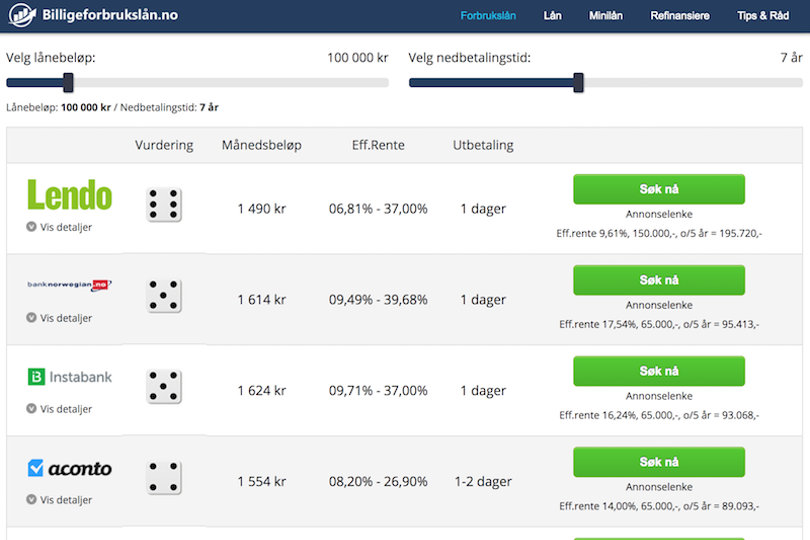This screenshot has height=540, width=810.
Task: Click the 08,20% - 26,90% rate
Action: click(378, 482)
